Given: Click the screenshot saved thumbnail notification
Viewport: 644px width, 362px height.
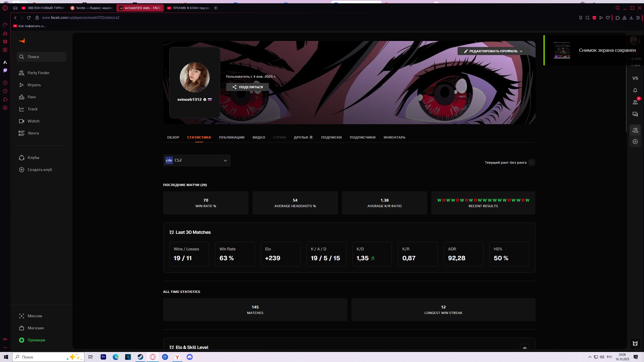Looking at the screenshot, I should 562,50.
